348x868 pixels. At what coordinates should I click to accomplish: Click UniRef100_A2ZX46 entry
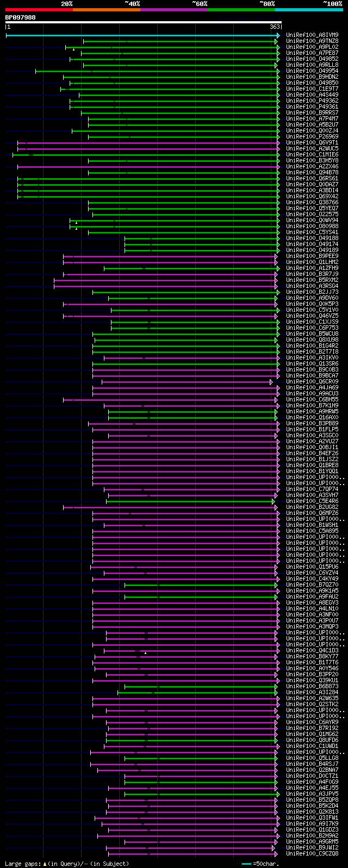[312, 167]
